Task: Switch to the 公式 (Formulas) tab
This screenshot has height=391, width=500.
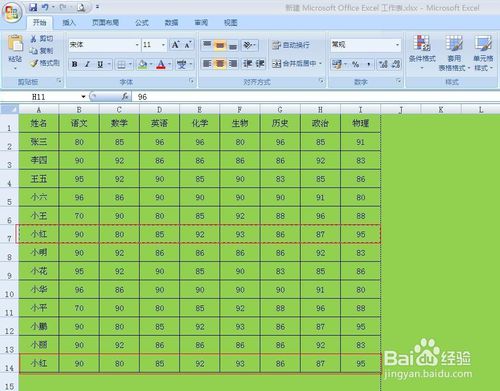Action: pyautogui.click(x=142, y=23)
